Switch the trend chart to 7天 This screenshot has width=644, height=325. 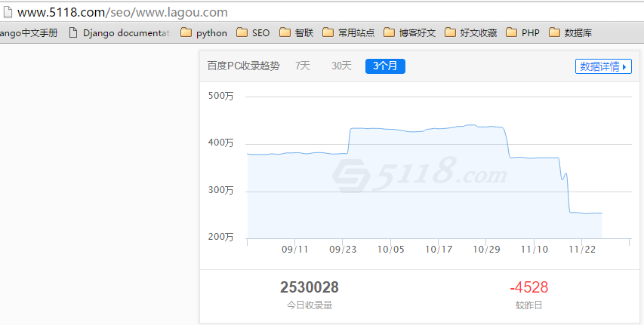(x=303, y=66)
